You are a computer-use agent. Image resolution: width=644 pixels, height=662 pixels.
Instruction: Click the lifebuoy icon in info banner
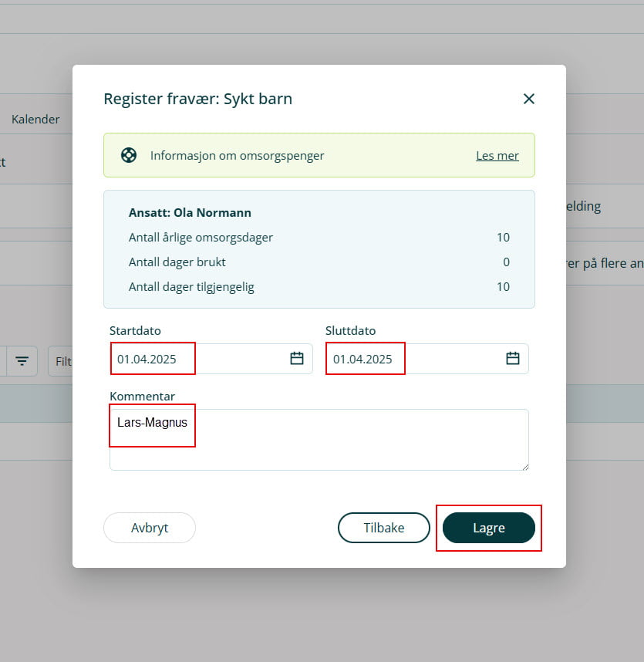[129, 155]
